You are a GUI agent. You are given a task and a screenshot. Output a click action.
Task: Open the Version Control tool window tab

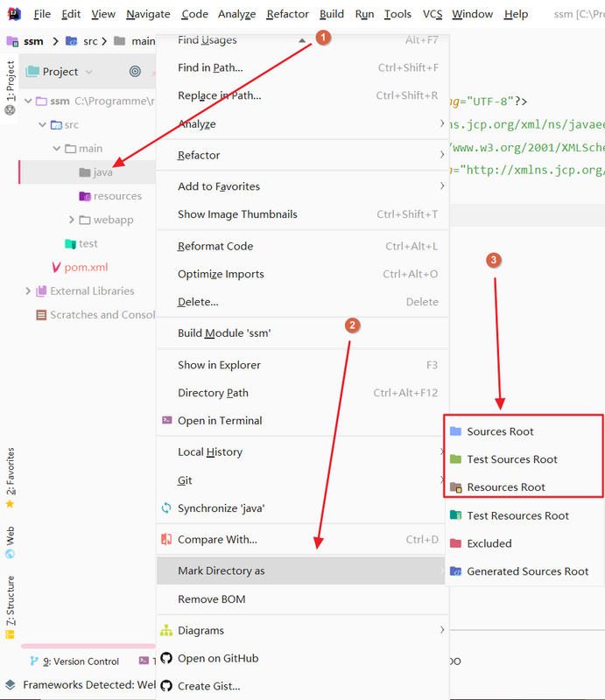[x=74, y=661]
